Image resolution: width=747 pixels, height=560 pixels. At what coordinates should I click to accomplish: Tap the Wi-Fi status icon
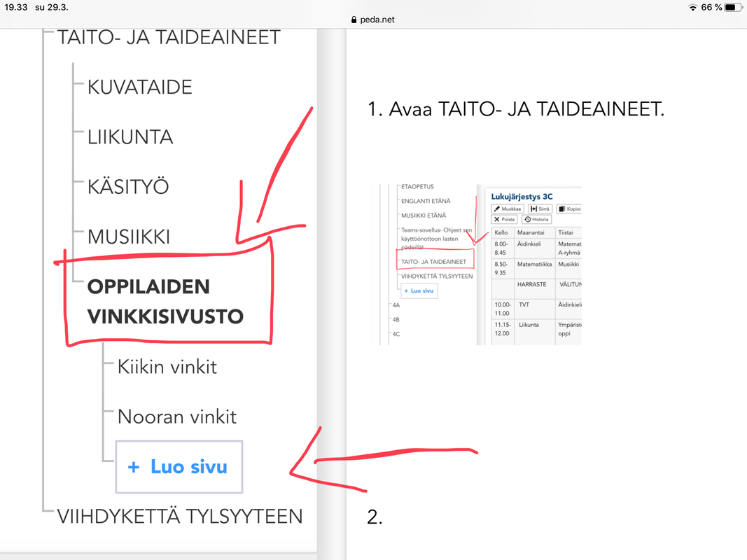point(692,7)
